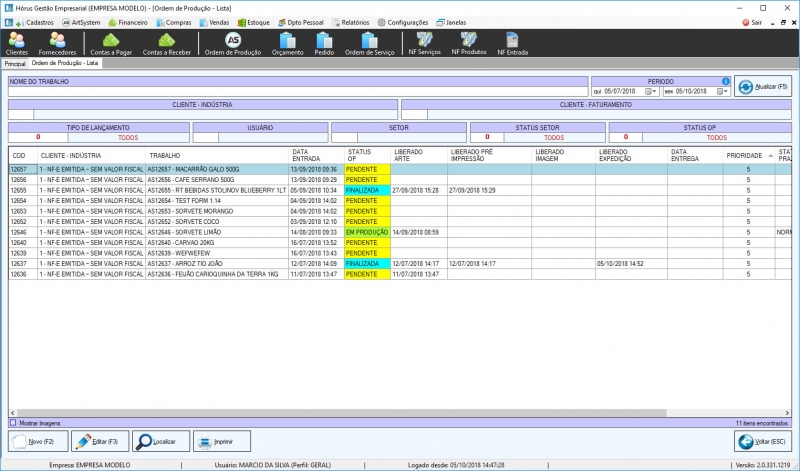Screen dimensions: 800x471
Task: Select row AS12639 - WEFWEFEW
Action: click(400, 253)
